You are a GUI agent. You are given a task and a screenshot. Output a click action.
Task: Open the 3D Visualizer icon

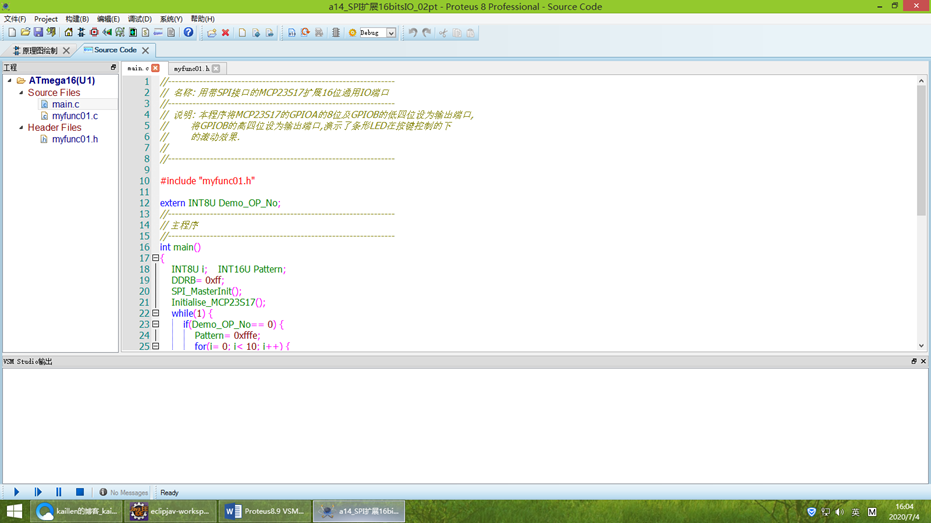coord(107,33)
